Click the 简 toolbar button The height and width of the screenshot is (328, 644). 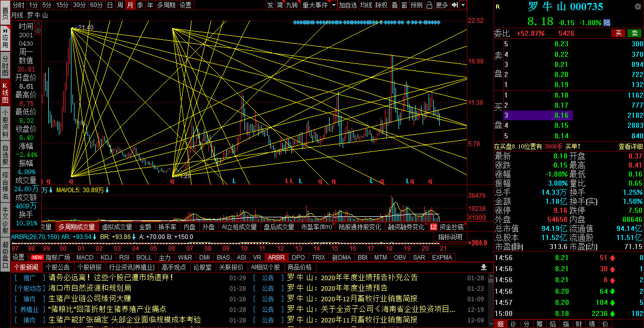[280, 5]
